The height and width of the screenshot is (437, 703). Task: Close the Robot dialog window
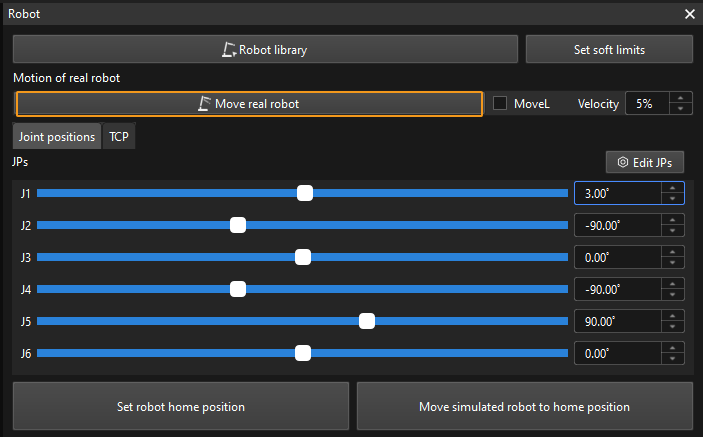(x=689, y=15)
